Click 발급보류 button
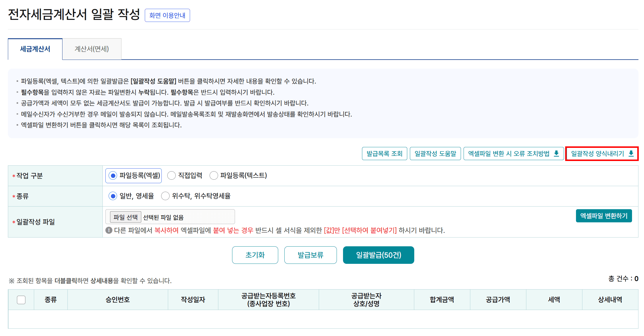644x336 pixels. [x=310, y=255]
